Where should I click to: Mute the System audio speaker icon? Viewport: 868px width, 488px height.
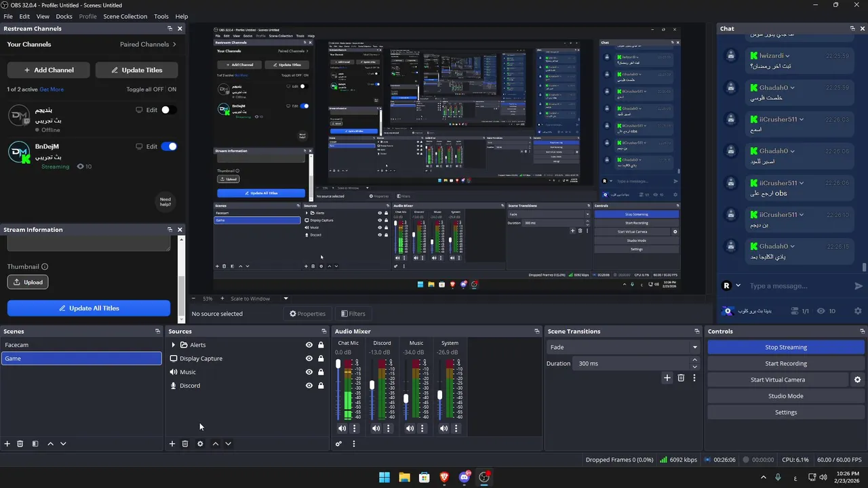pyautogui.click(x=443, y=428)
